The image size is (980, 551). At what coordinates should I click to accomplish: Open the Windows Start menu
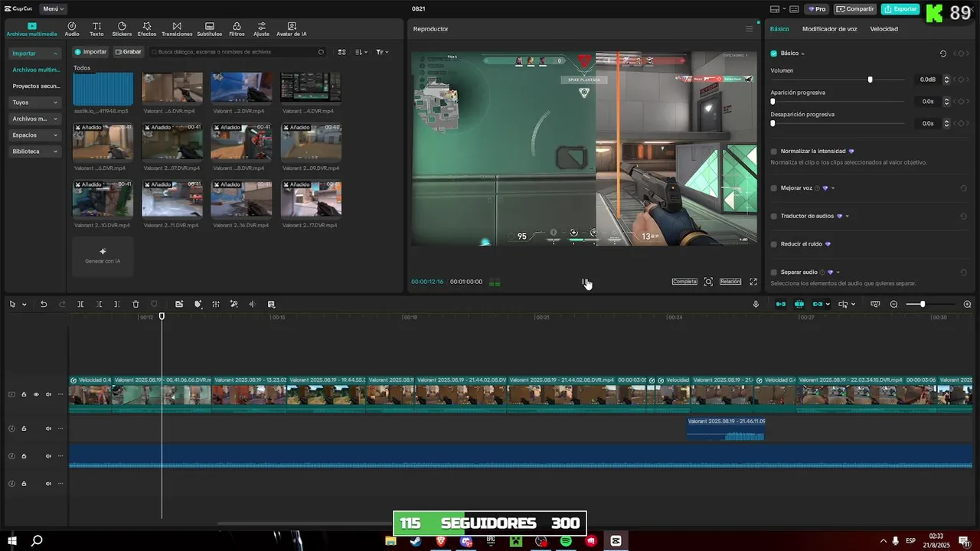[11, 541]
